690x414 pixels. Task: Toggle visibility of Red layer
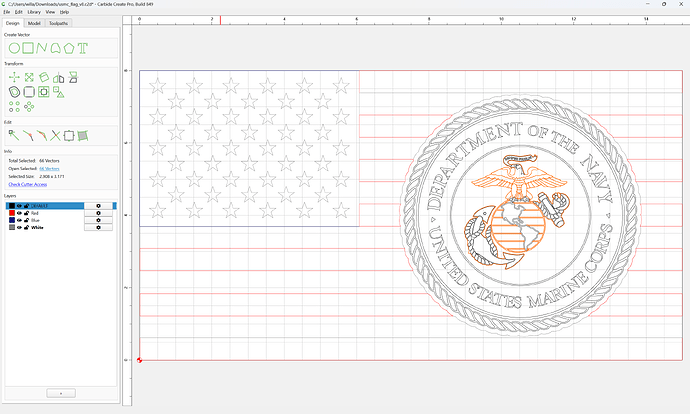(x=19, y=213)
